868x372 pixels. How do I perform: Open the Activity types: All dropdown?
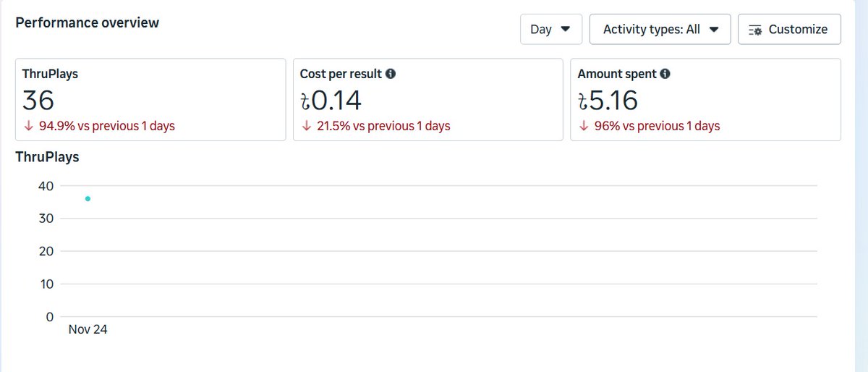[660, 30]
